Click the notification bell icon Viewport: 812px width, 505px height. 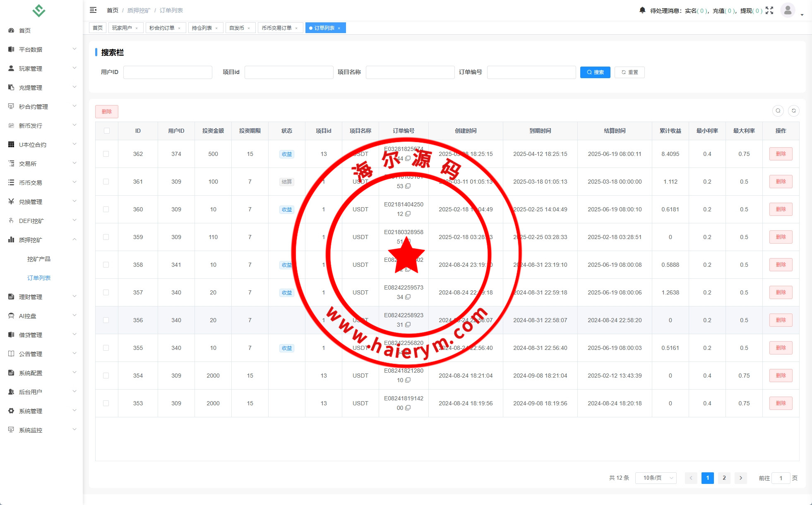point(642,10)
